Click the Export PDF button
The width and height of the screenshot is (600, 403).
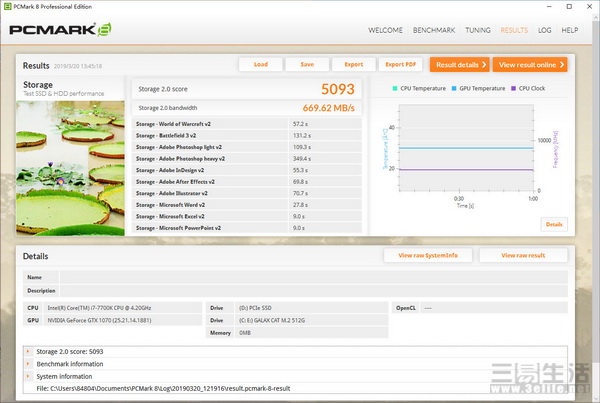click(400, 64)
